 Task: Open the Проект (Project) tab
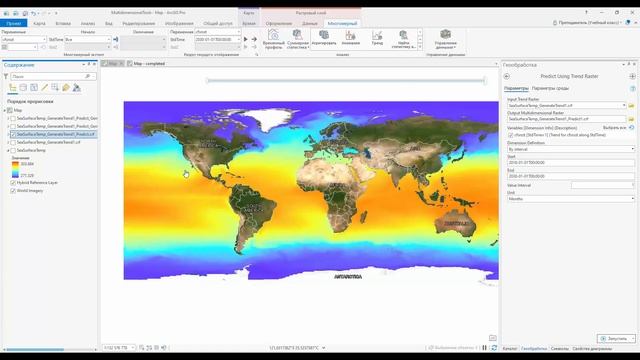click(x=13, y=23)
